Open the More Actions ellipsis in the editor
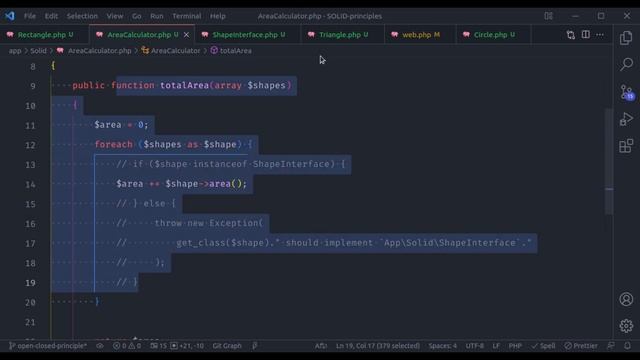The width and height of the screenshot is (640, 360). pos(600,35)
